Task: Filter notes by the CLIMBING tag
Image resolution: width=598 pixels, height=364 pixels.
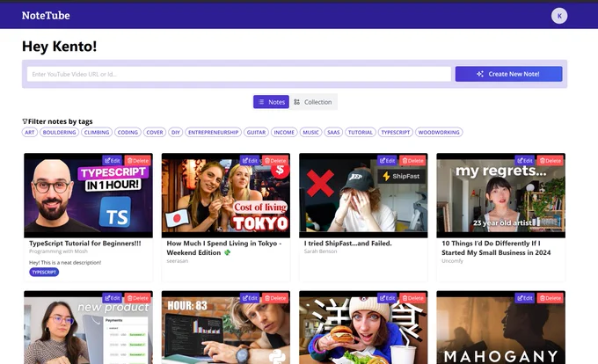Action: pos(97,132)
